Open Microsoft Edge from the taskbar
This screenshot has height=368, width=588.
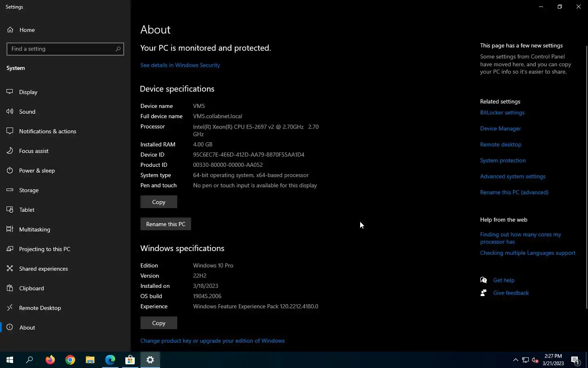(110, 360)
